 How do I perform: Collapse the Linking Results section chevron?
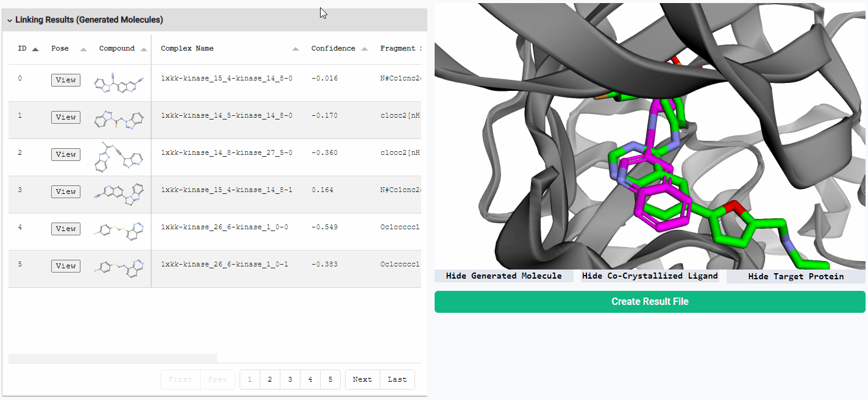(10, 20)
